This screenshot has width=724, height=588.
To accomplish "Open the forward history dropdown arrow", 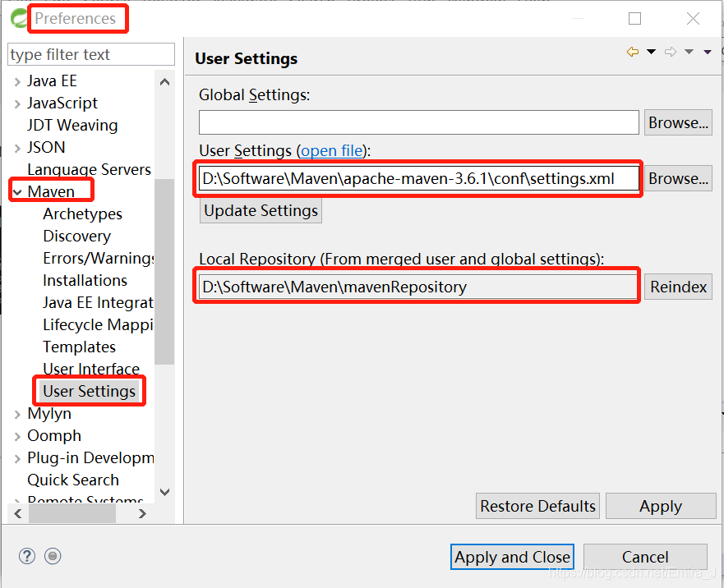I will 689,52.
